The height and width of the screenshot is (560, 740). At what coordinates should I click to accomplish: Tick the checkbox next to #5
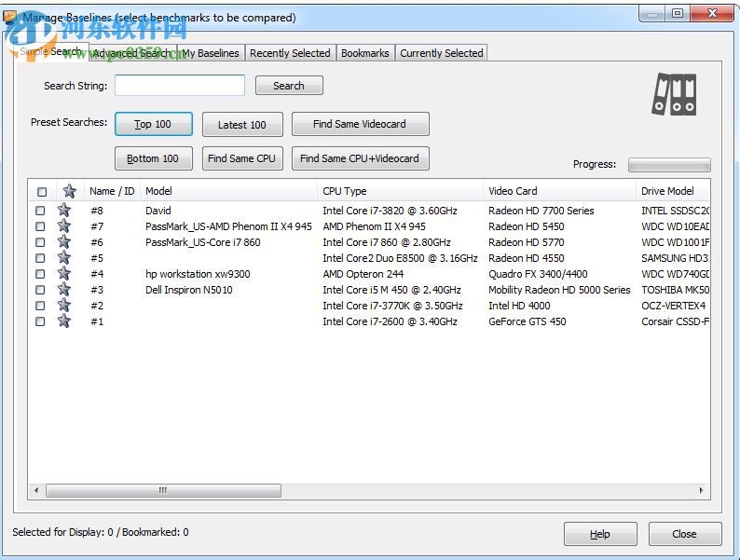coord(41,258)
